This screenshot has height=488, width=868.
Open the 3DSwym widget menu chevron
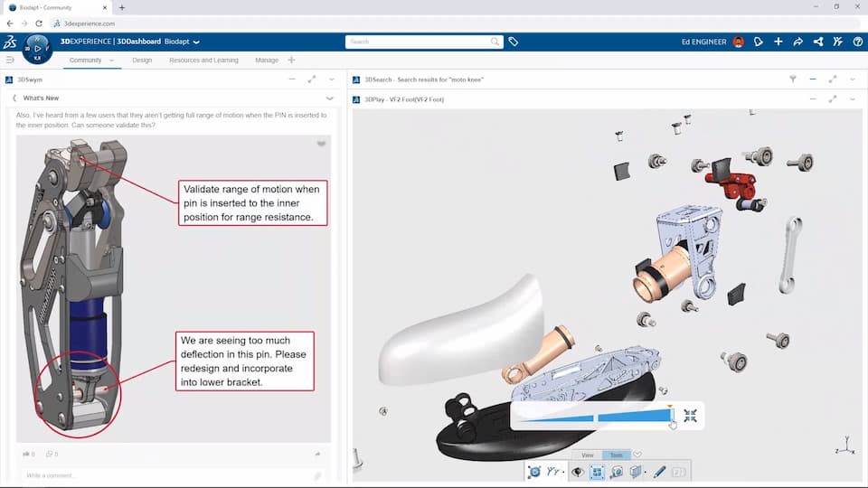(332, 80)
